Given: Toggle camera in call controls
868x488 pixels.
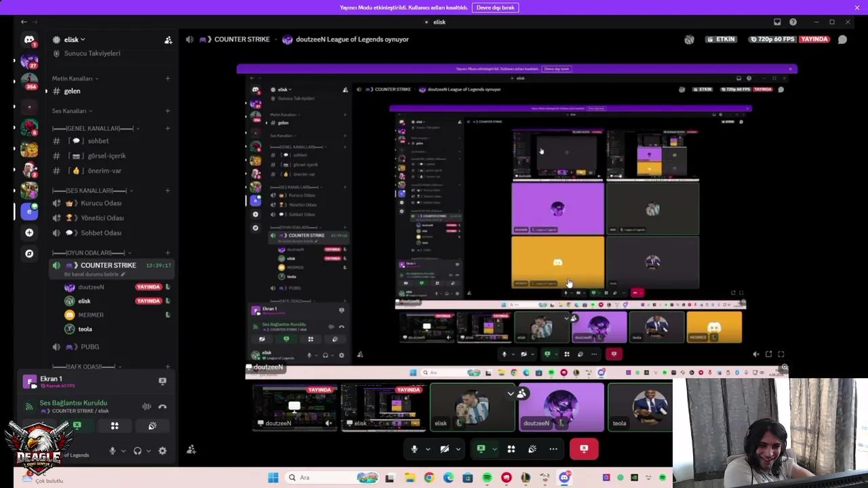Looking at the screenshot, I should pos(445,449).
